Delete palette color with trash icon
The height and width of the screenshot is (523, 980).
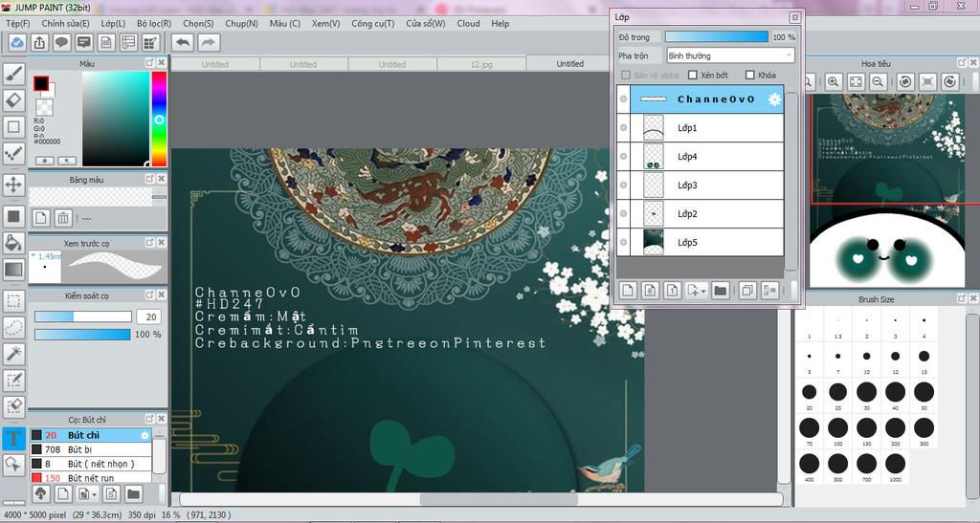pyautogui.click(x=63, y=218)
